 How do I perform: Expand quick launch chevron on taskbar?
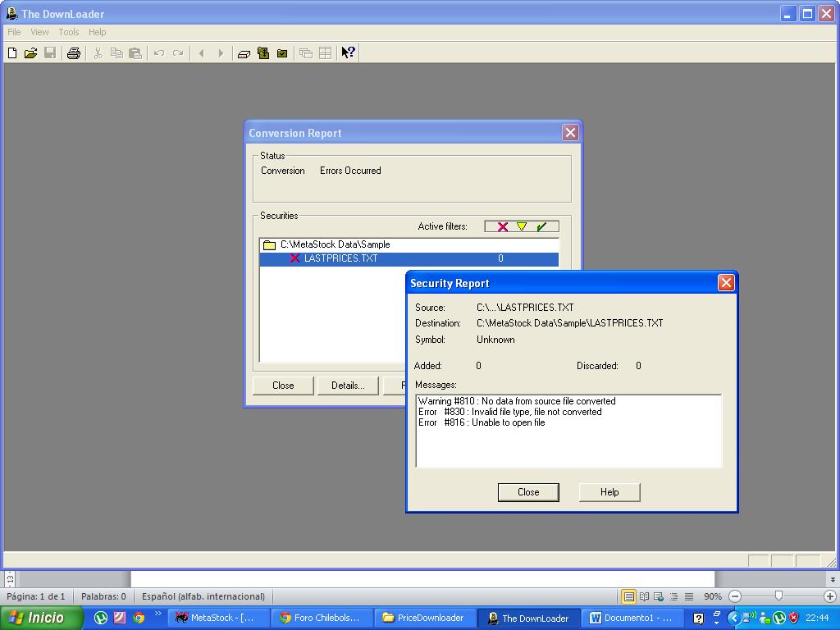pyautogui.click(x=157, y=614)
